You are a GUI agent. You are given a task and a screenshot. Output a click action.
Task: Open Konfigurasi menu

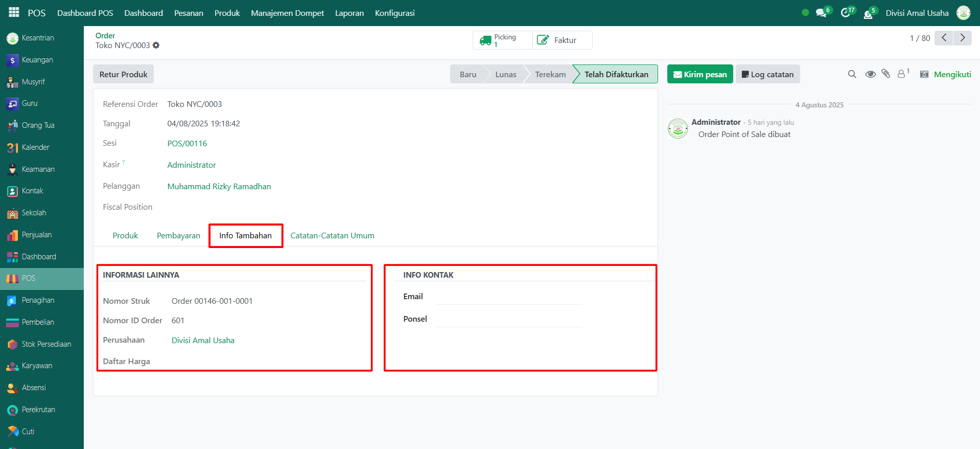pos(394,13)
